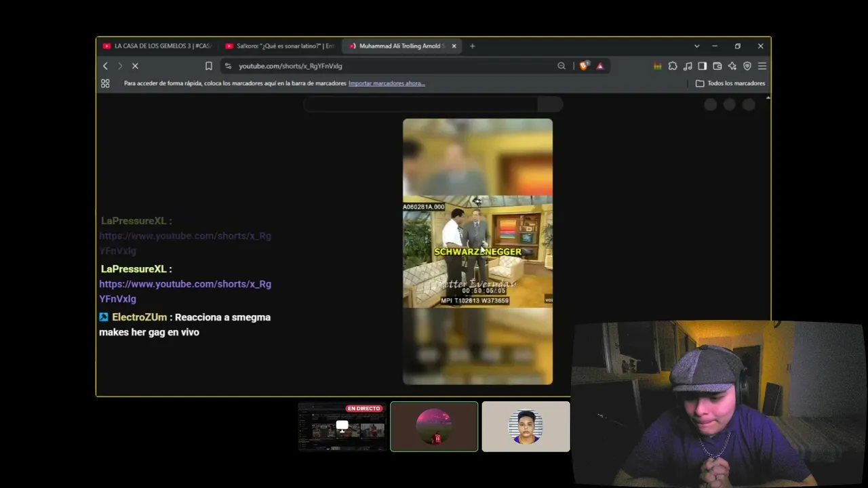Go forward to the next page
Screen dimensions: 868x488
coord(120,66)
